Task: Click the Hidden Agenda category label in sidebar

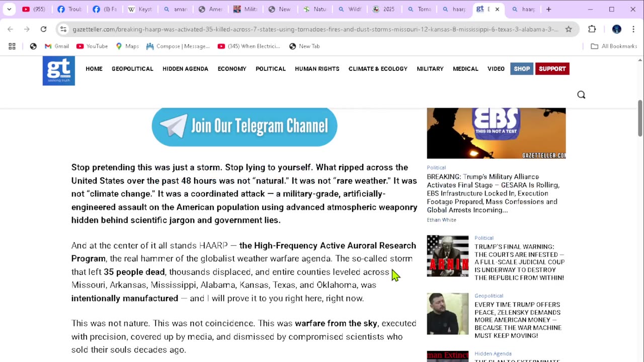Action: (x=493, y=353)
